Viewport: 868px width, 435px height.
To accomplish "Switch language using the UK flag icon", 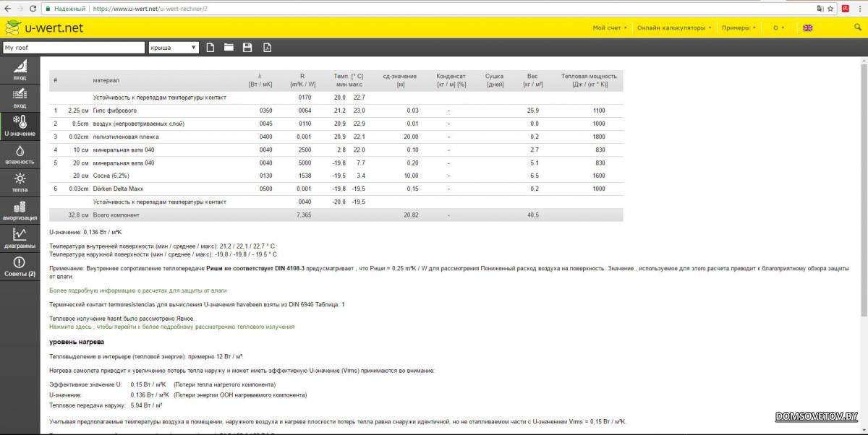I will point(808,28).
